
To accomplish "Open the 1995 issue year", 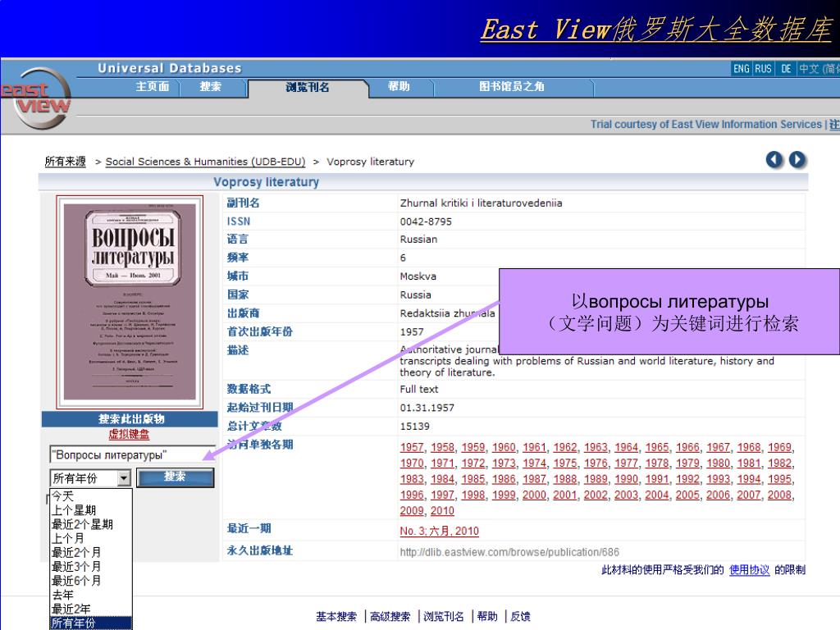I will pyautogui.click(x=779, y=479).
